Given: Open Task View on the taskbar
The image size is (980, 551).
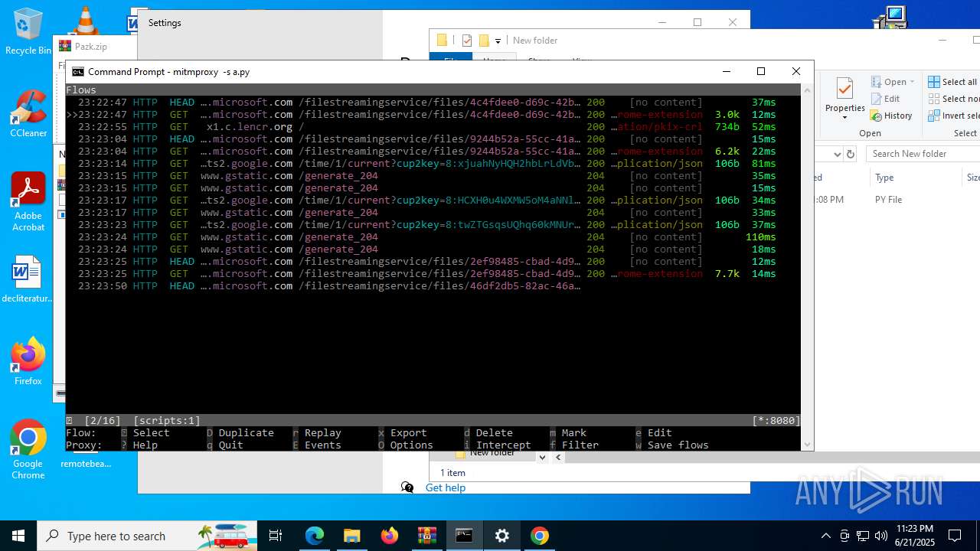Looking at the screenshot, I should coord(276,536).
